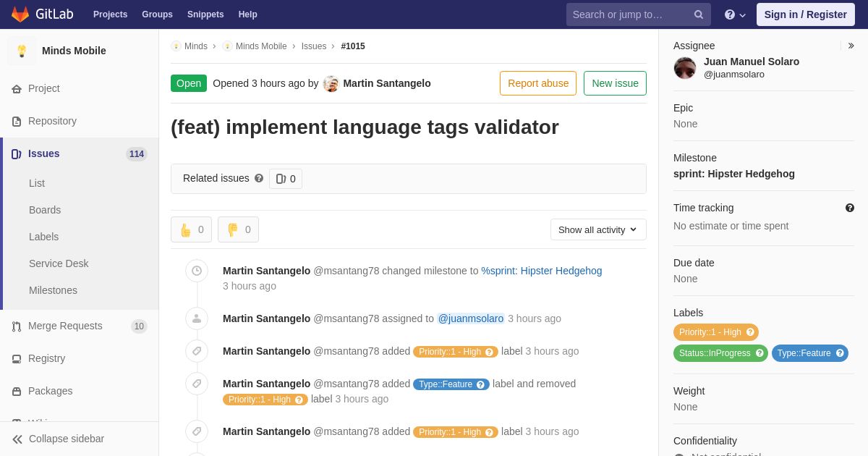Open Martin Santangelo author profile link

(387, 83)
